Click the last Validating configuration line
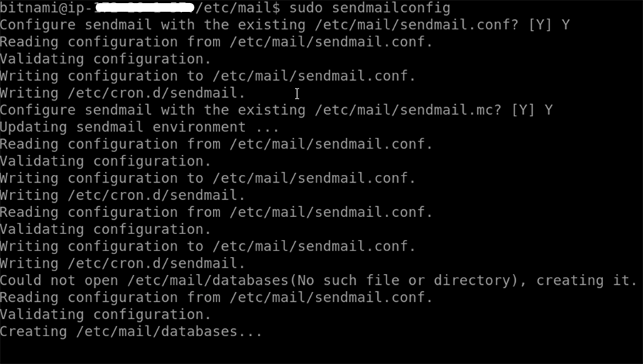The width and height of the screenshot is (643, 364). tap(105, 315)
